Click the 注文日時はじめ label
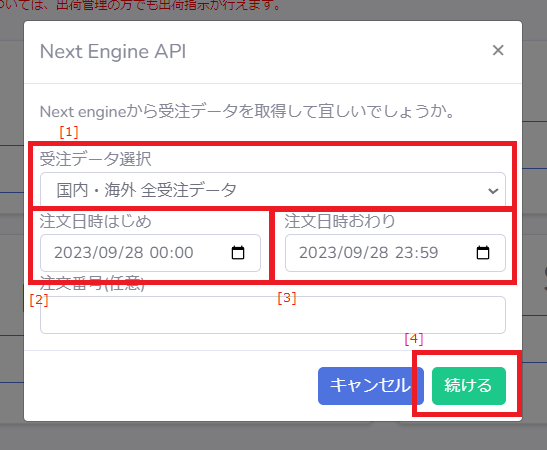Screen dimensions: 547x450 coord(96,221)
